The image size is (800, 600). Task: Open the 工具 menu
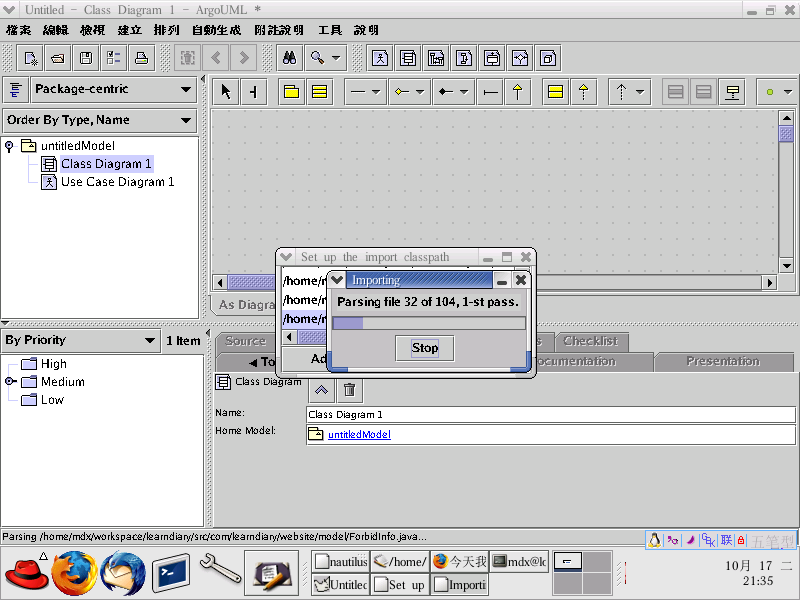[330, 31]
